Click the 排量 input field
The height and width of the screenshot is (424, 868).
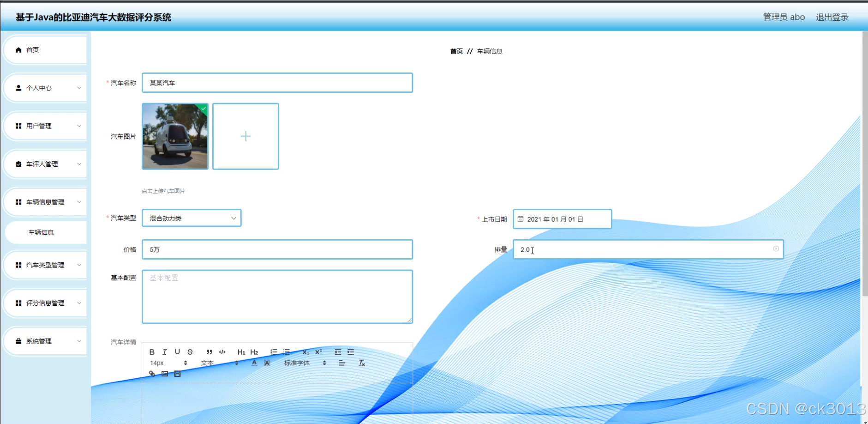point(648,249)
